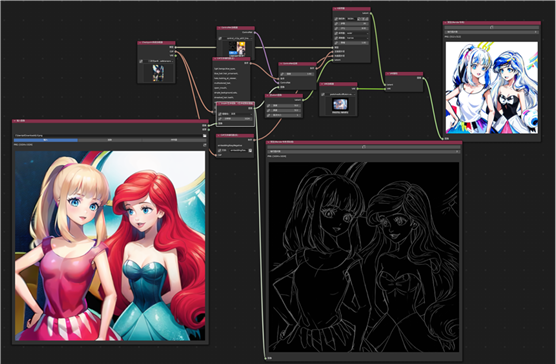Screen dimensions: 556x364
Task: Click the icon beside the ControlNet model selector
Action: [x=220, y=38]
